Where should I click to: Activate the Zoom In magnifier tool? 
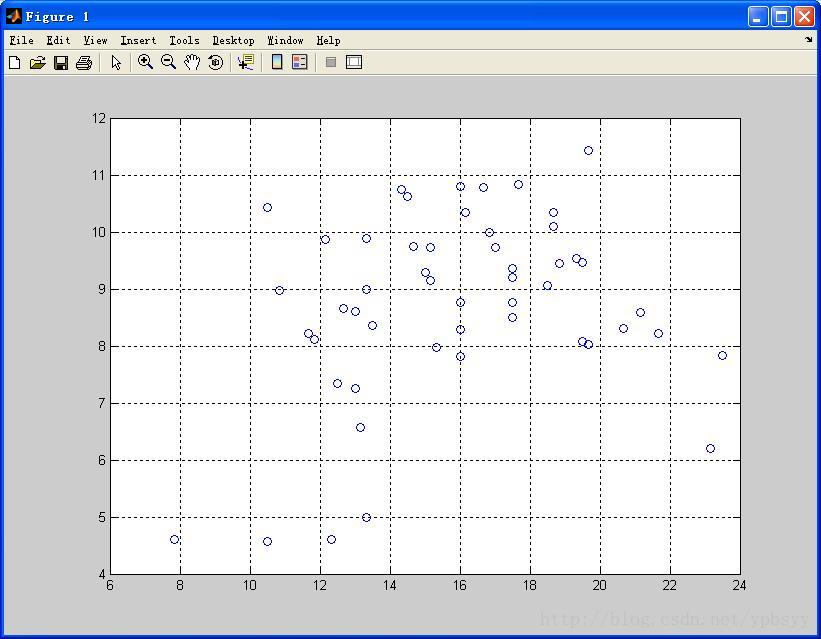point(145,62)
